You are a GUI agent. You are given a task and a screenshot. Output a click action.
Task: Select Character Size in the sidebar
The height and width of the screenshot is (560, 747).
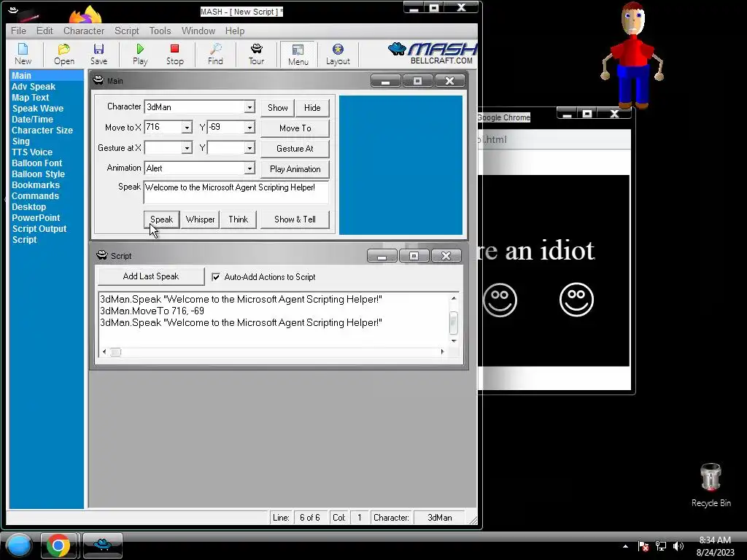point(42,131)
